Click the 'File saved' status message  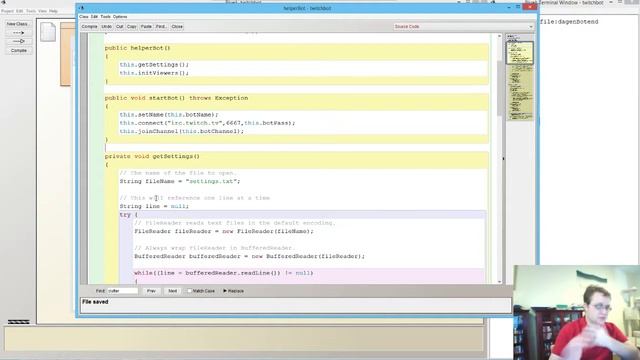95,302
